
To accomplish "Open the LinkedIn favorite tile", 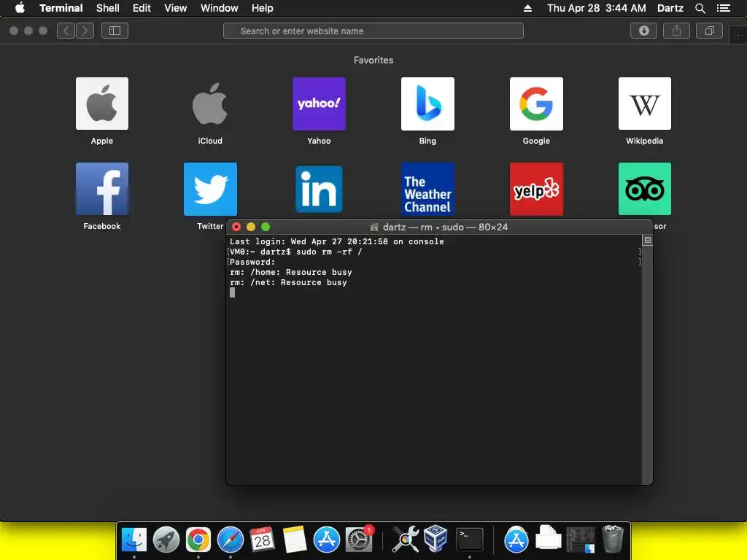I will click(319, 189).
